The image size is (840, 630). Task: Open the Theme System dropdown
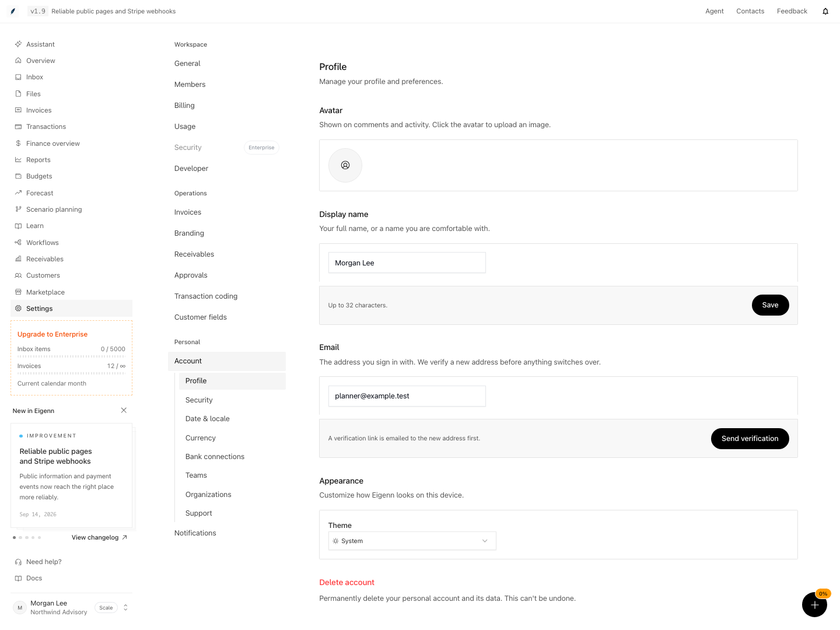[x=412, y=541]
